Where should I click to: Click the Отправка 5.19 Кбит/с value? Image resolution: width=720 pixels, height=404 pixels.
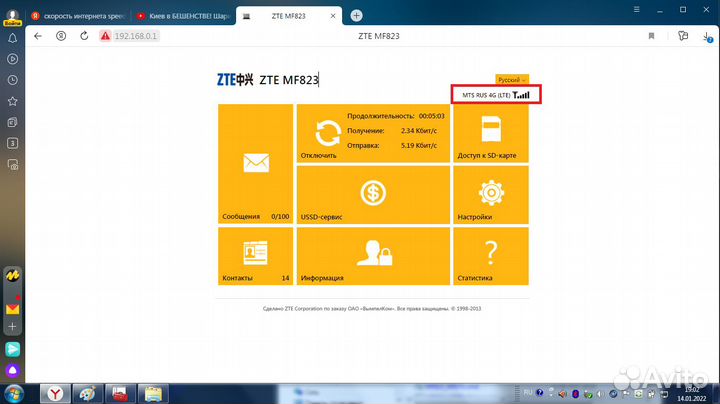pos(419,146)
